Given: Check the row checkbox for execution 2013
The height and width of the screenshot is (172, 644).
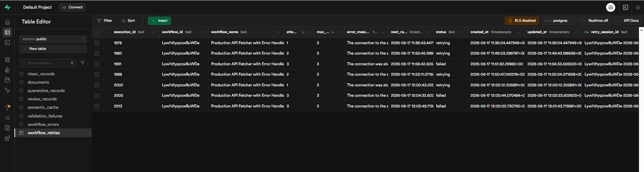Looking at the screenshot, I should (97, 106).
